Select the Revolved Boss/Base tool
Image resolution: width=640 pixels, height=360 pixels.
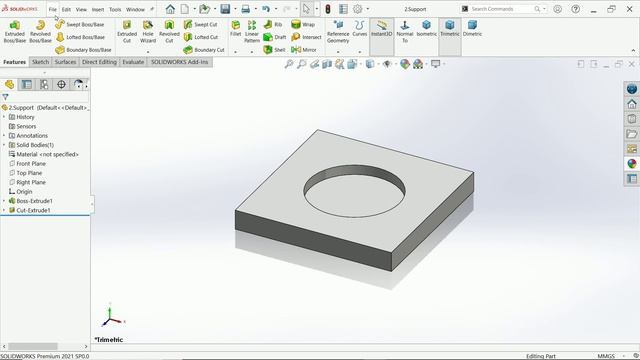(40, 31)
